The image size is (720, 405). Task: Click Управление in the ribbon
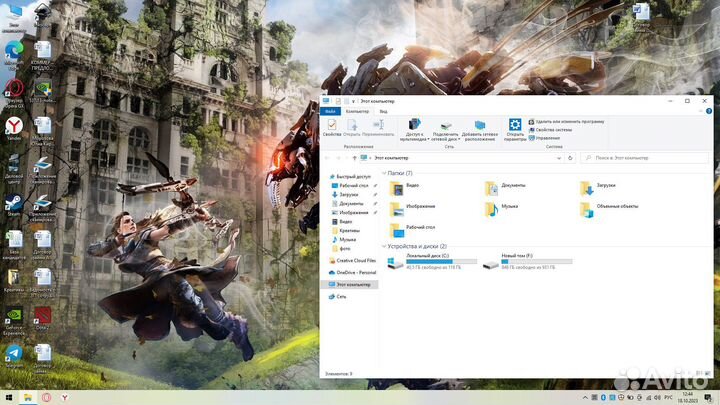544,138
